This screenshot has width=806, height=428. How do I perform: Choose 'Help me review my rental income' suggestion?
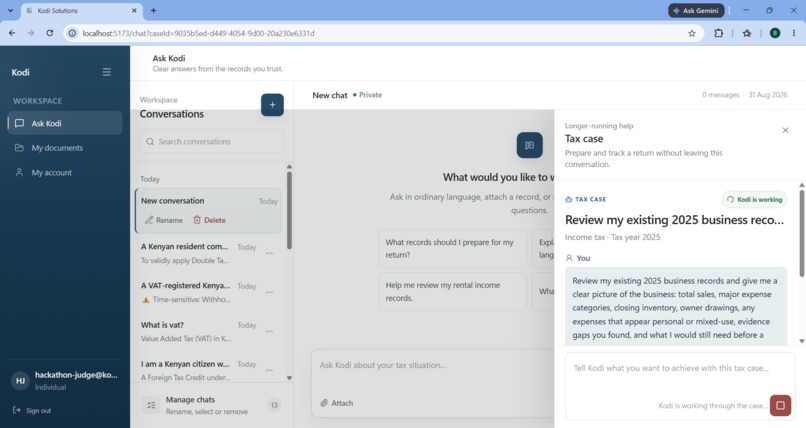[x=452, y=291]
